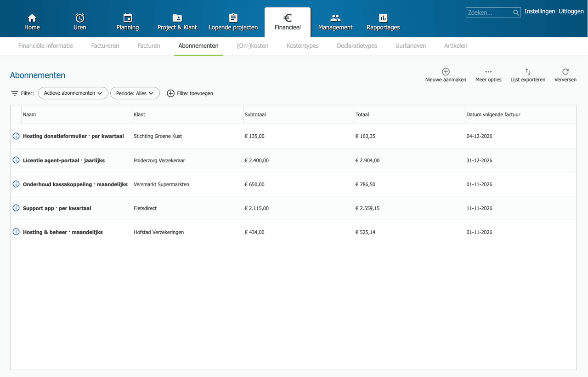Click the Nieuwe aanmaken plus icon
The image size is (588, 377).
pyautogui.click(x=446, y=72)
